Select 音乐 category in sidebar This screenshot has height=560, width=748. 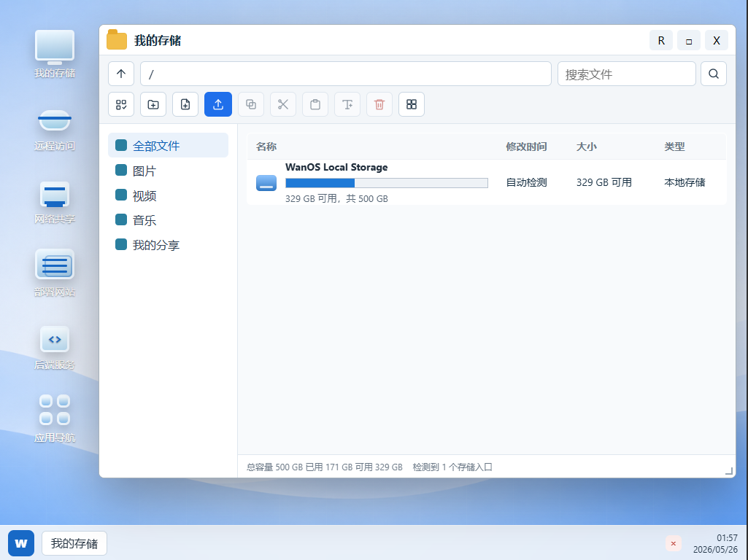168,220
